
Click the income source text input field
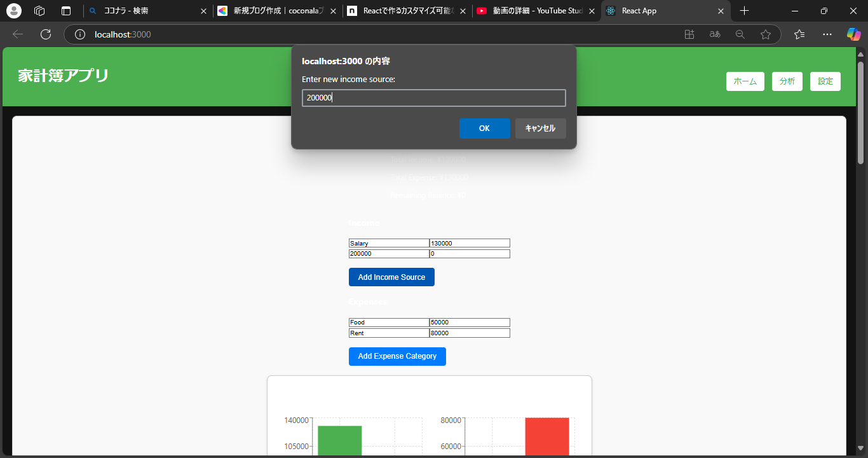click(434, 97)
